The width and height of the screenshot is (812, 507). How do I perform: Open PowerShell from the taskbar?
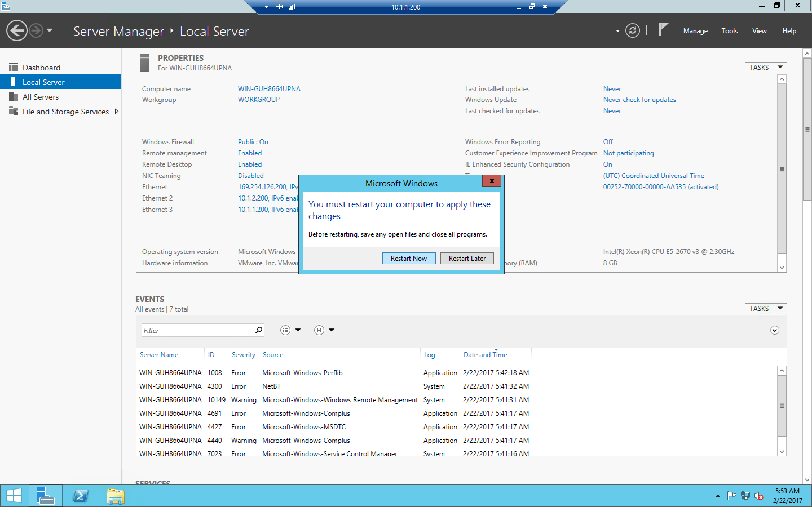[81, 496]
